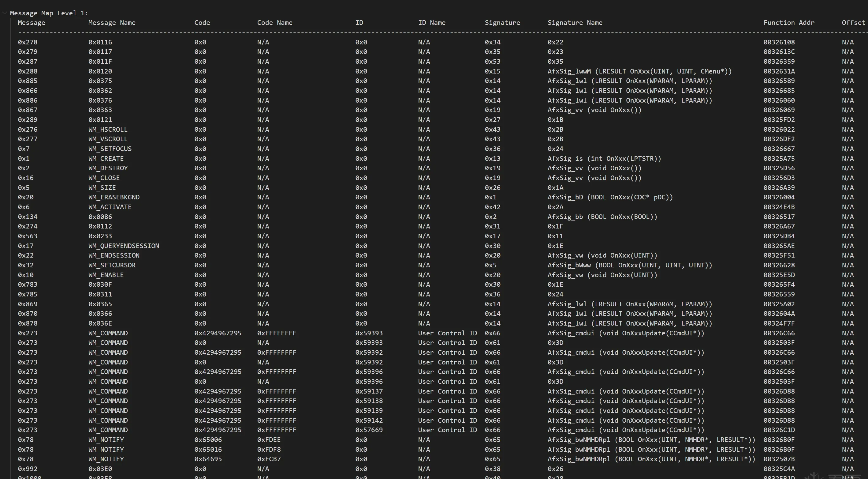Click the 'Message Map Level 1:' heading line
Image resolution: width=868 pixels, height=479 pixels.
pyautogui.click(x=49, y=13)
